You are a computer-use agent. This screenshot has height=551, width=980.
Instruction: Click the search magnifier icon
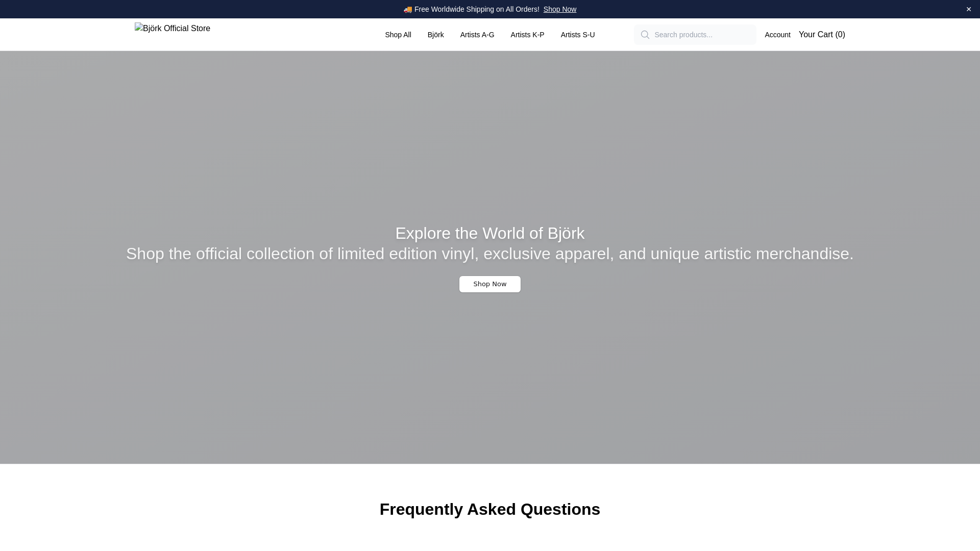[x=645, y=35]
